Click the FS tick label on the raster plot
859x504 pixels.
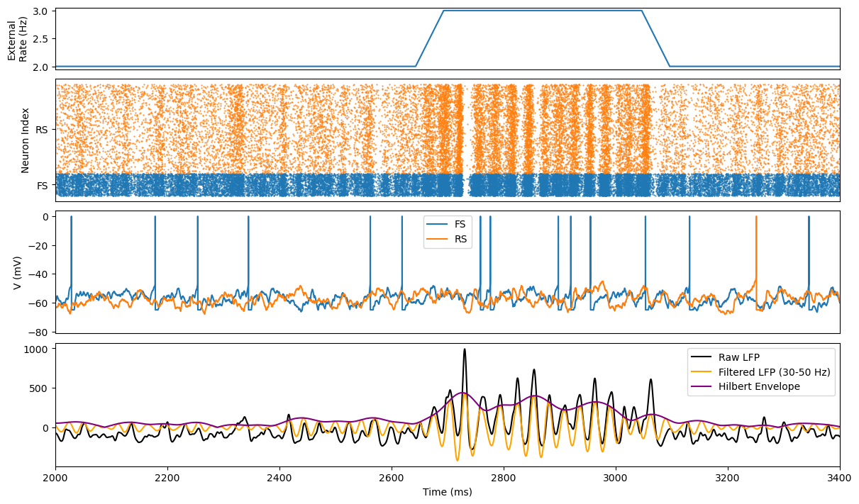coord(43,186)
